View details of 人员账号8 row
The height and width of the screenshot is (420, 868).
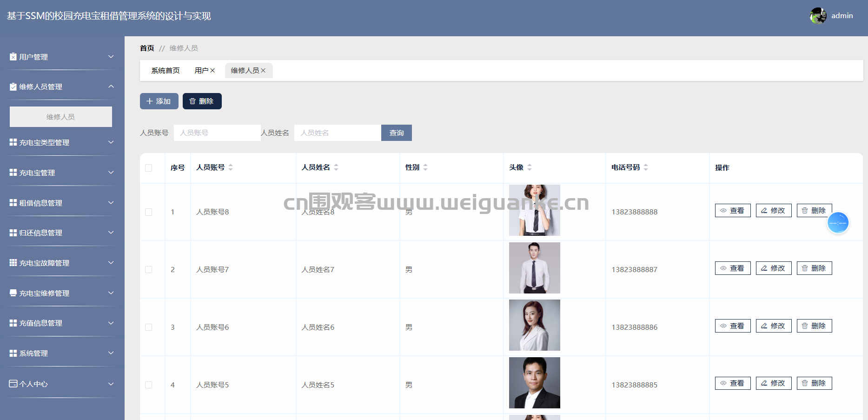(x=733, y=211)
